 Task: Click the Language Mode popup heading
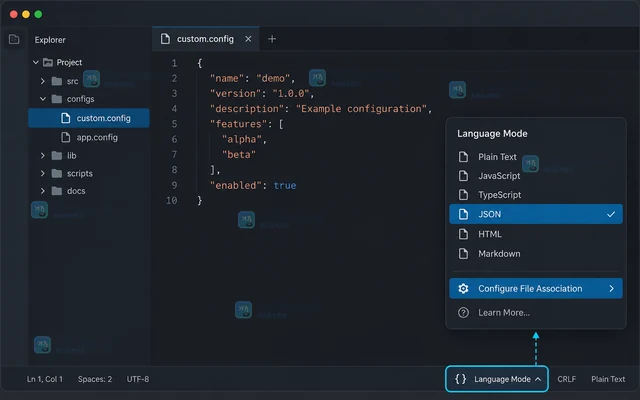[x=492, y=133]
